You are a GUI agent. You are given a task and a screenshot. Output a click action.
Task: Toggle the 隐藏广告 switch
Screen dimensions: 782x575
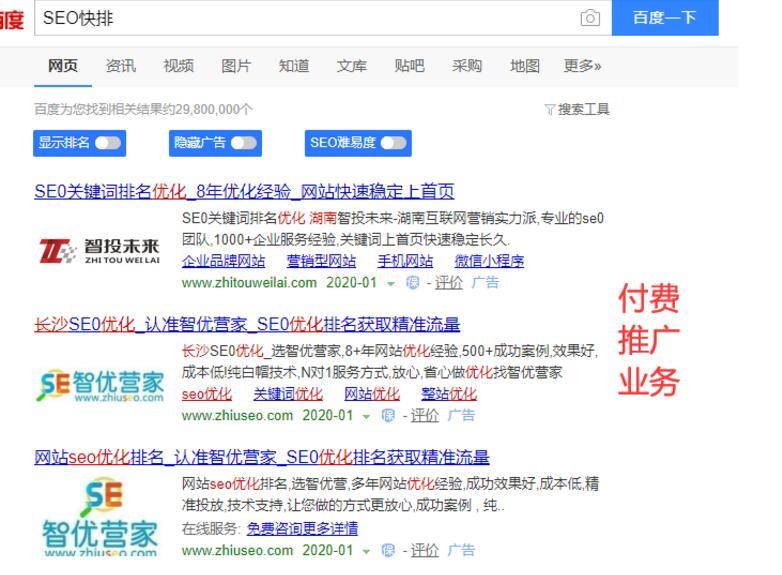point(243,142)
